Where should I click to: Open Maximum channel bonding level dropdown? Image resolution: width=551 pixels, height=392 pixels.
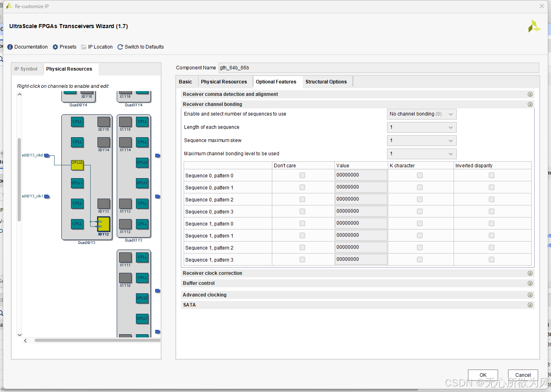421,154
